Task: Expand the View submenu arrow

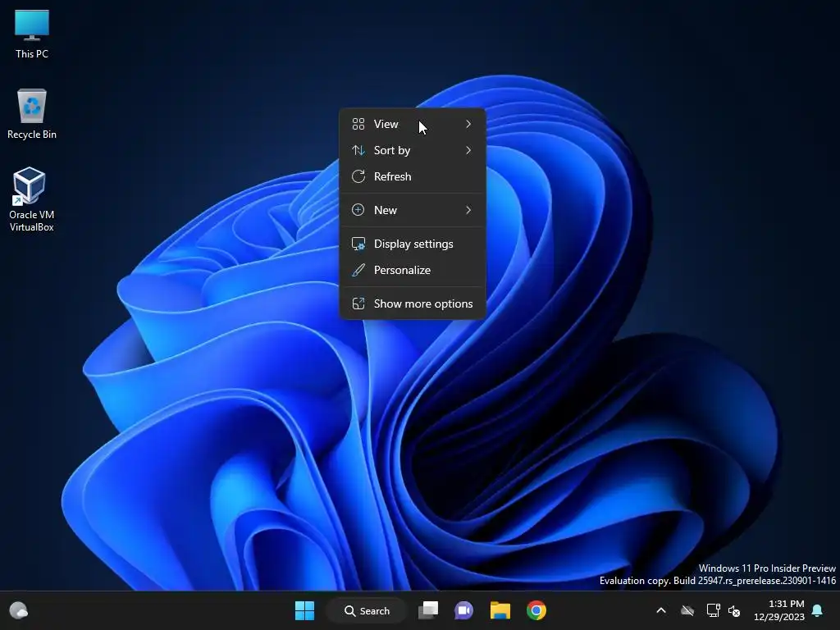Action: (468, 125)
